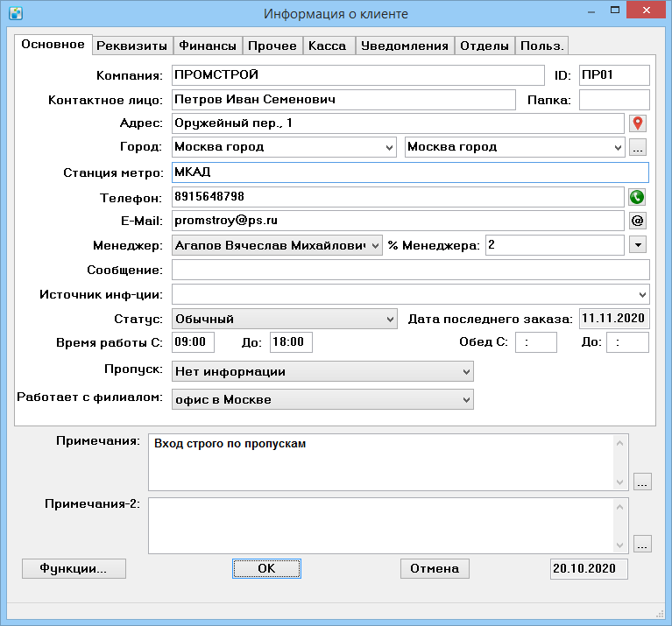Image resolution: width=672 pixels, height=626 pixels.
Task: Minimize the client information window
Action: (x=592, y=11)
